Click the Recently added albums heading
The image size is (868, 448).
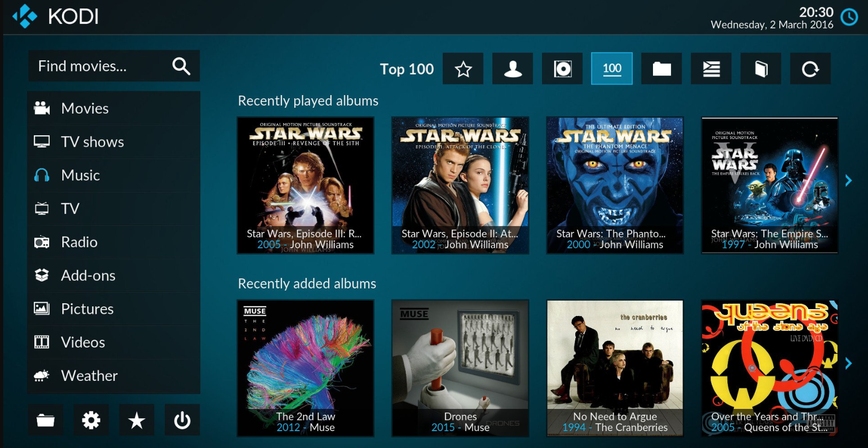point(307,284)
